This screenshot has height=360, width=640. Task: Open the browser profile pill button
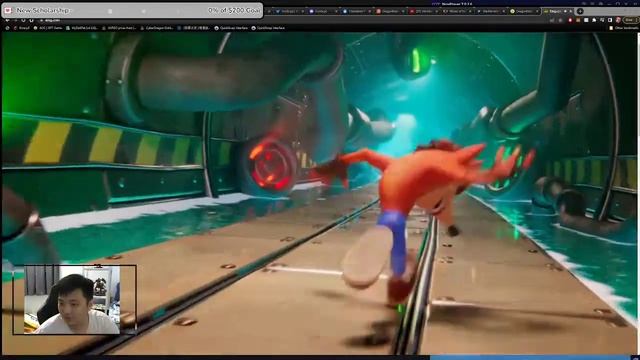pos(631,20)
